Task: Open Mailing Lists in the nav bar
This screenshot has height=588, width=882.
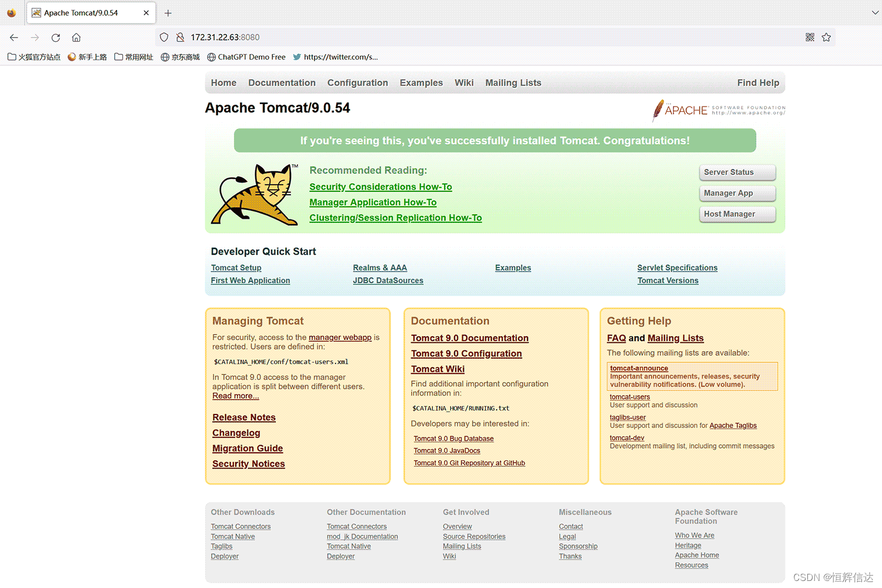Action: (x=513, y=83)
